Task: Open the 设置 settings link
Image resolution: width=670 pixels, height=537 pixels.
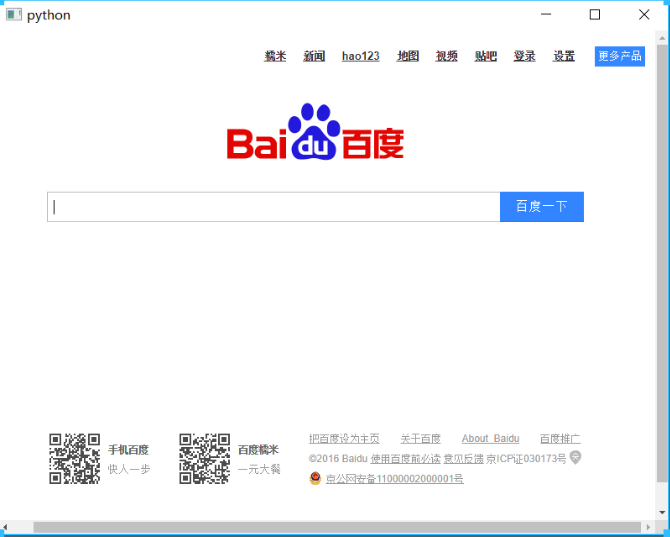Action: [564, 56]
